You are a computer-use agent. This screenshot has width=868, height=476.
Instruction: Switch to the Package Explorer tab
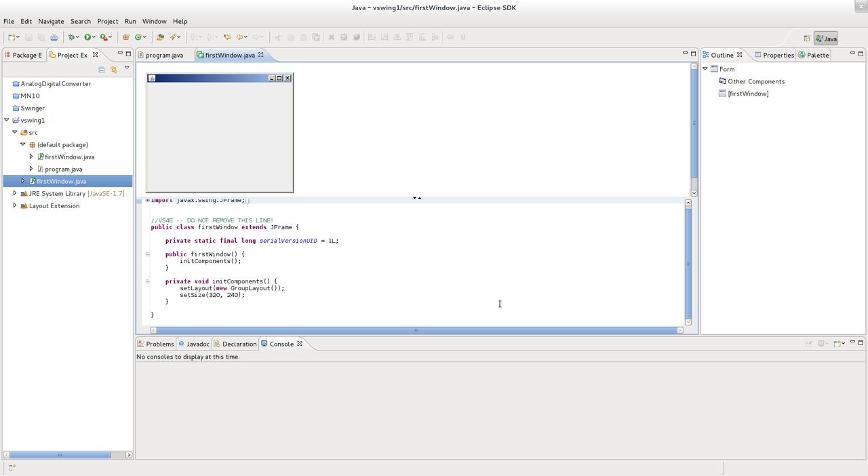24,55
